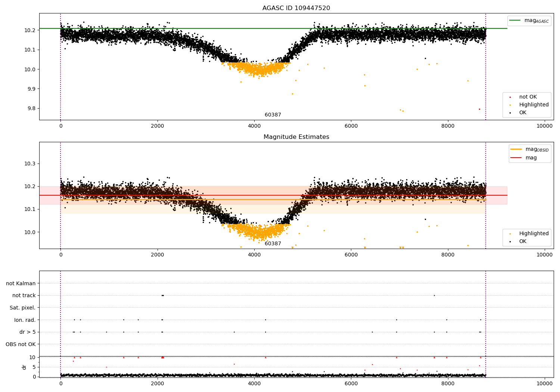
Task: Click the '60387' label in the middle plot
Action: [x=273, y=244]
